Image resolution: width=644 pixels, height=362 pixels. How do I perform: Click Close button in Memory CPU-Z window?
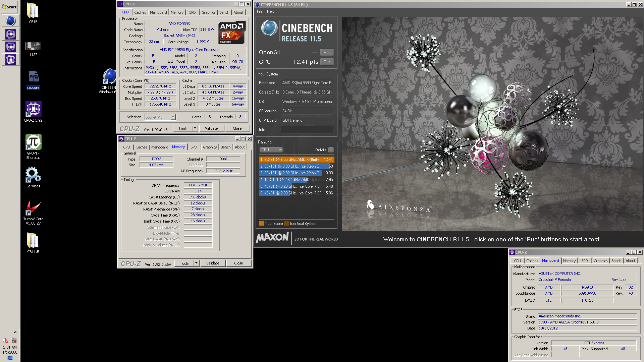point(238,263)
